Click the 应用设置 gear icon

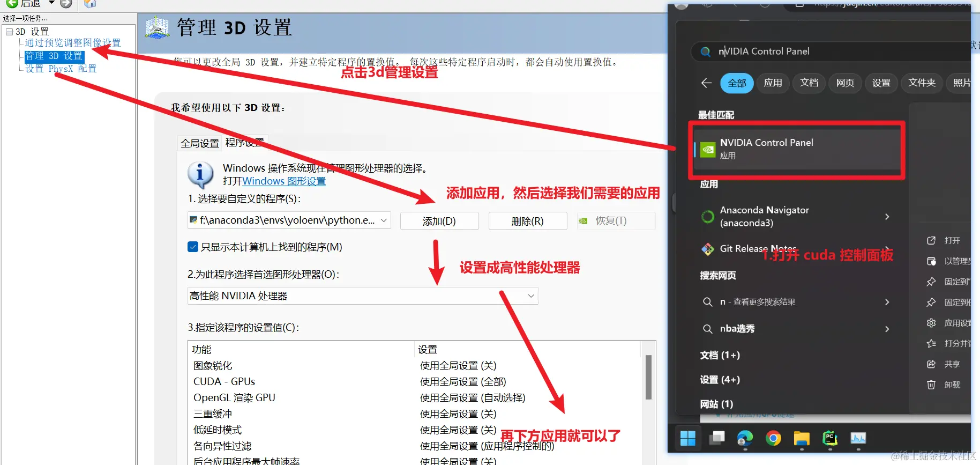pyautogui.click(x=931, y=323)
